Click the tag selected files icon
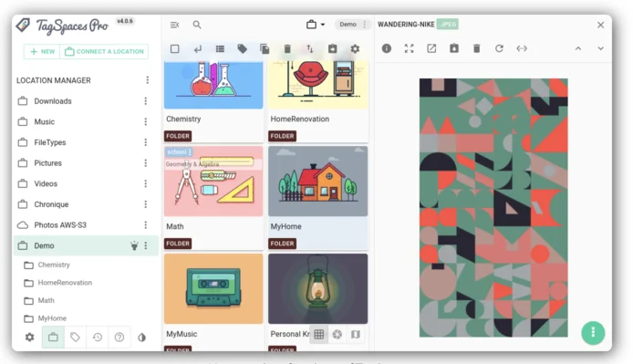 point(243,49)
